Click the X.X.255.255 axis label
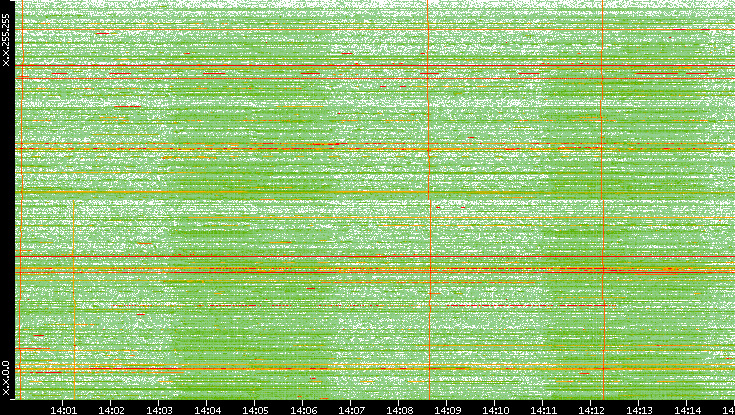The image size is (735, 415). pos(6,40)
